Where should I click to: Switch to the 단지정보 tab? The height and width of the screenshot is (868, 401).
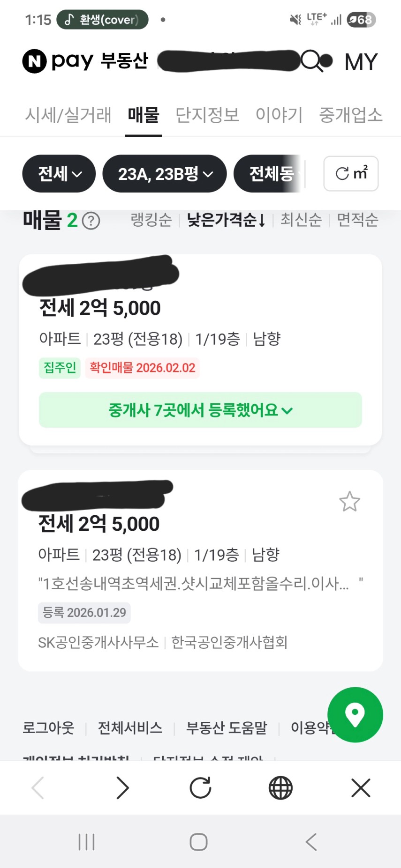tap(207, 115)
